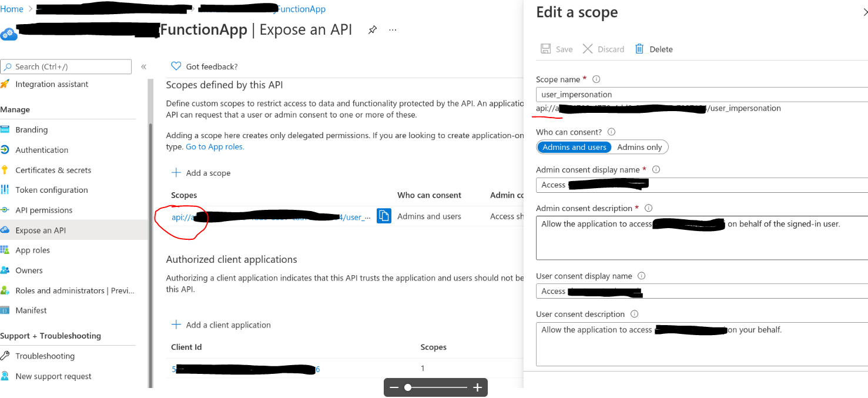Click the Home breadcrumb link
The height and width of the screenshot is (398, 868).
(12, 9)
